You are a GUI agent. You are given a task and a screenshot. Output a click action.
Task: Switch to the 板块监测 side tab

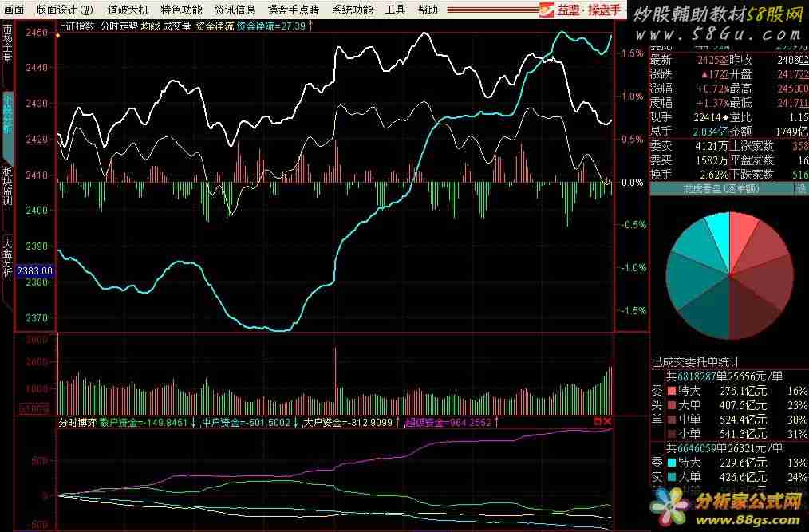coord(6,187)
